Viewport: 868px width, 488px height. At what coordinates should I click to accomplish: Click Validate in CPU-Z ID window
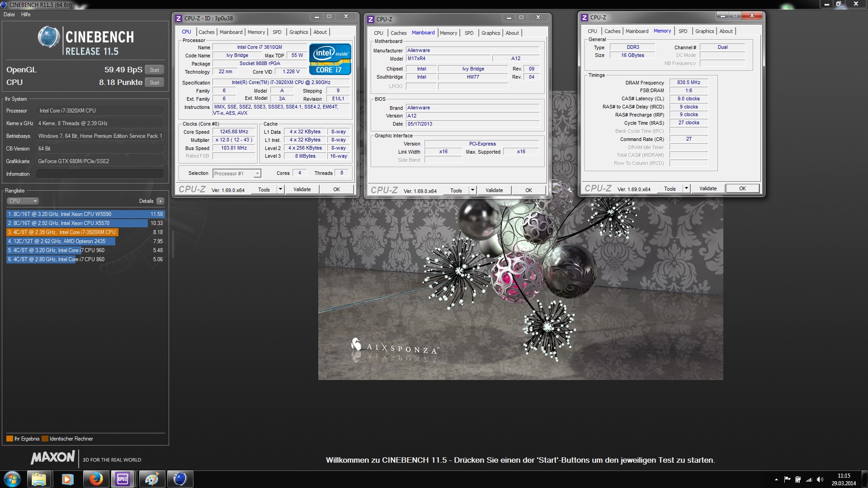click(x=302, y=189)
